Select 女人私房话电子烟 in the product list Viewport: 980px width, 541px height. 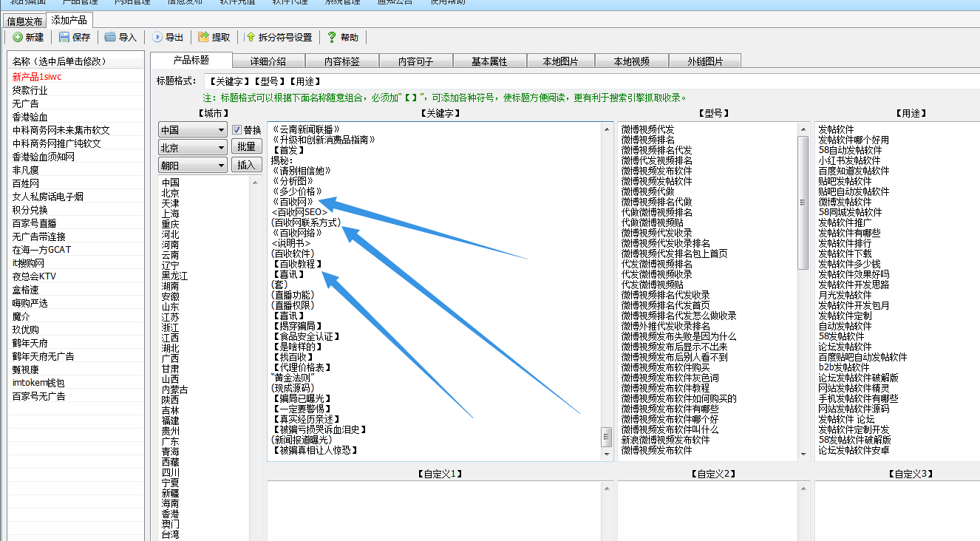tap(47, 197)
